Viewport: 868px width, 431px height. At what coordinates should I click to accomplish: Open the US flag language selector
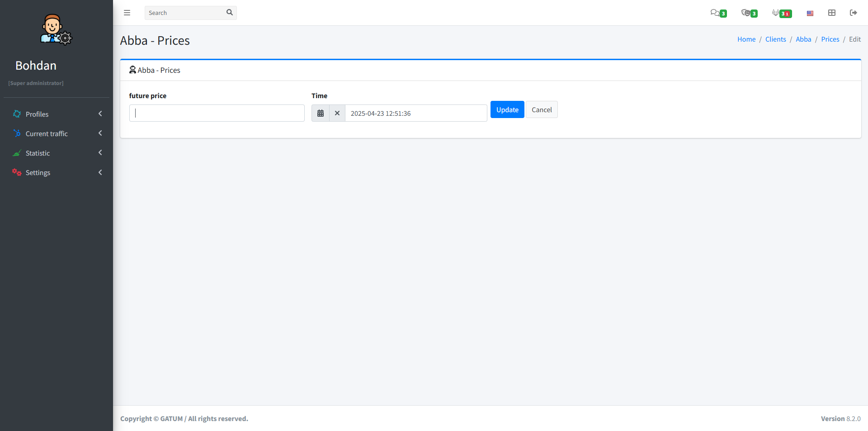[810, 13]
